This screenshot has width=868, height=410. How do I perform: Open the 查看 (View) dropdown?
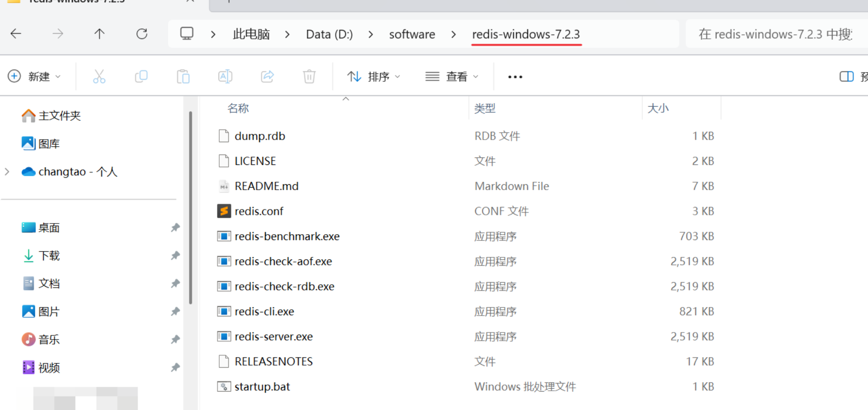tap(452, 76)
